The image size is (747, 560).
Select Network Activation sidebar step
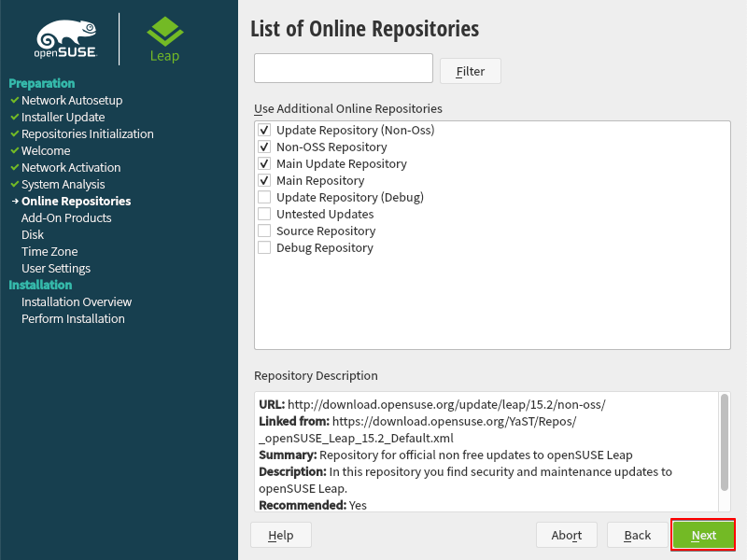pyautogui.click(x=71, y=168)
